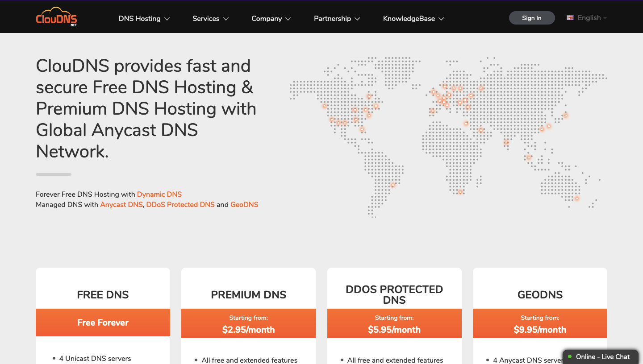Open the Partnership menu
Viewport: 643px width, 364px height.
(337, 19)
